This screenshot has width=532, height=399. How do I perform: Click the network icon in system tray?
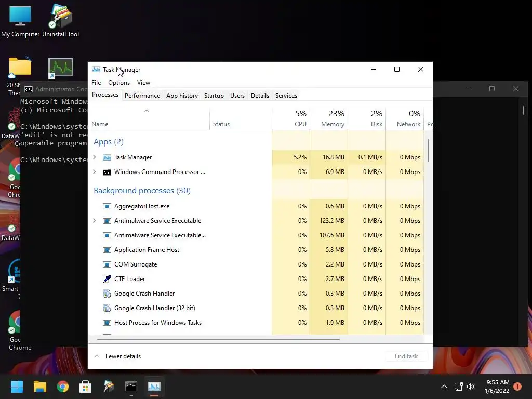[x=458, y=387]
